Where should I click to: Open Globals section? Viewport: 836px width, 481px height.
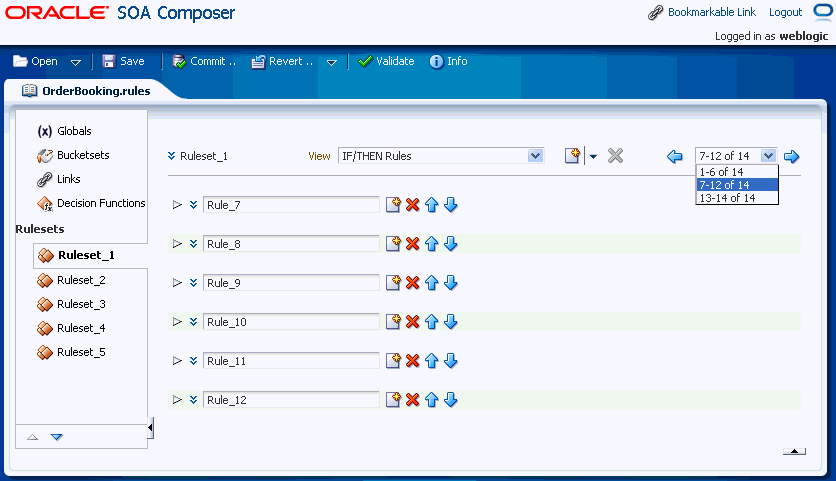coord(65,131)
